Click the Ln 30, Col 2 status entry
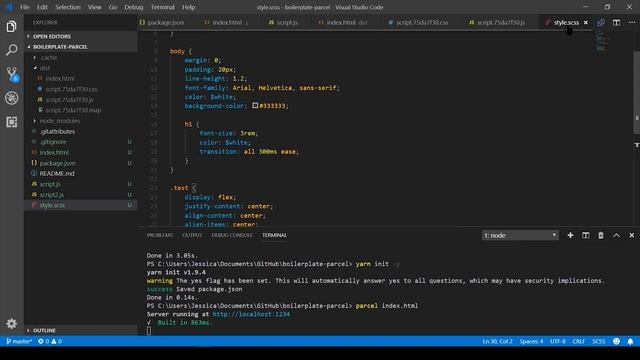 point(497,341)
